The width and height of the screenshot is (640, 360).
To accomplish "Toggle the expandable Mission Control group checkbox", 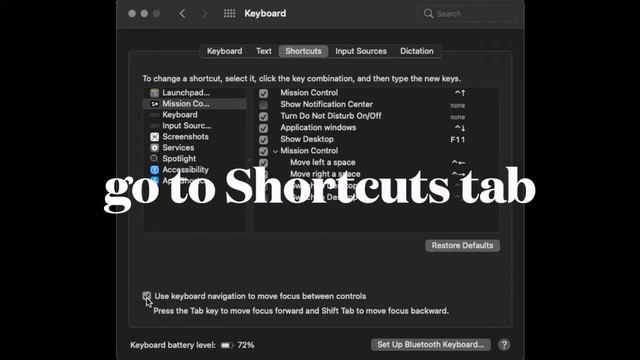I will point(264,151).
